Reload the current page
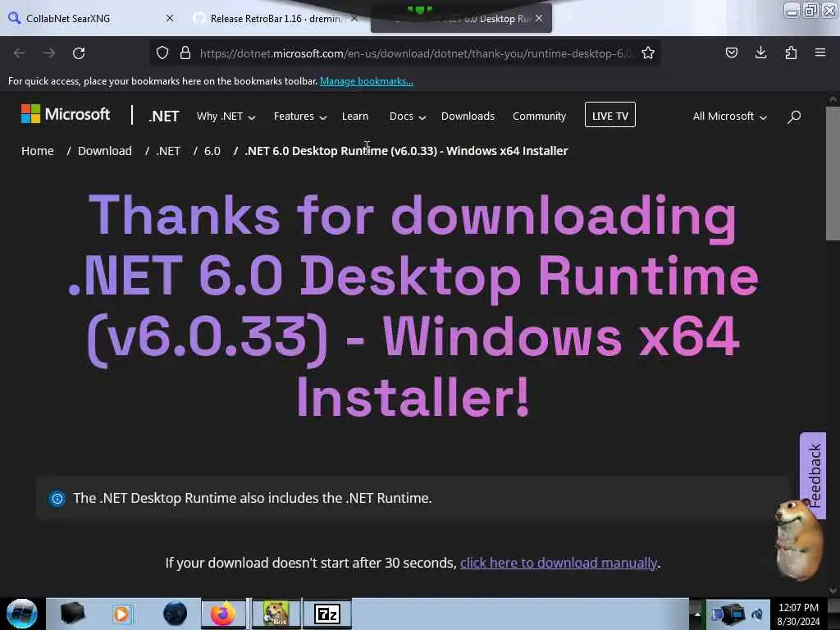The image size is (840, 630). click(x=79, y=53)
